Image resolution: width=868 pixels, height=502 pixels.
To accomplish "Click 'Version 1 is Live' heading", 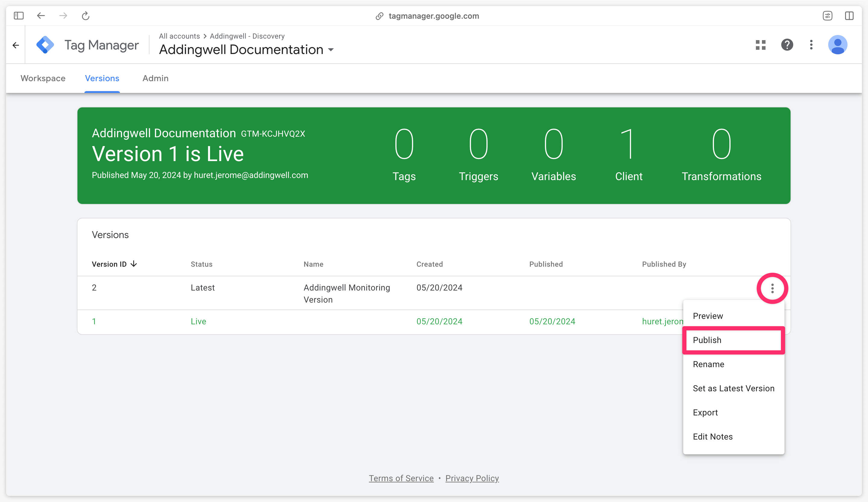I will click(x=168, y=154).
